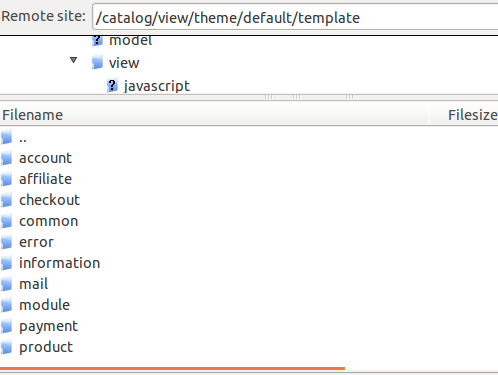Viewport: 498px width, 375px height.
Task: Click the unknown-folder icon beside javascript
Action: (x=112, y=85)
